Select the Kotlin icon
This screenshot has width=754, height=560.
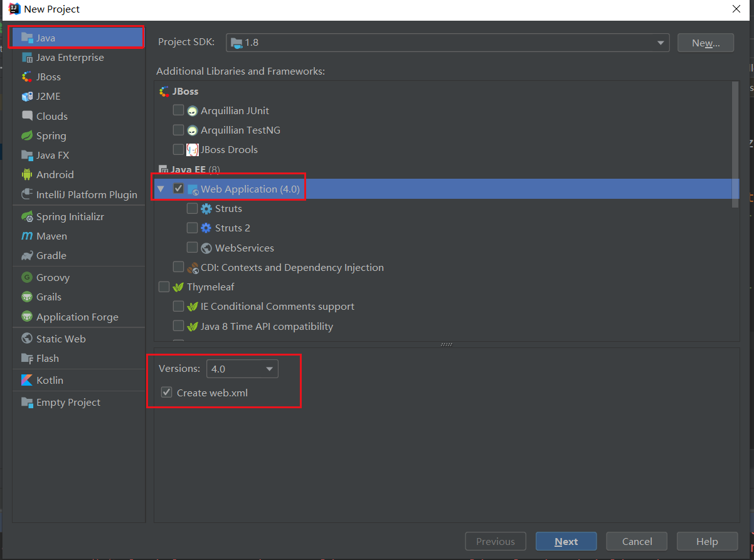coord(27,380)
